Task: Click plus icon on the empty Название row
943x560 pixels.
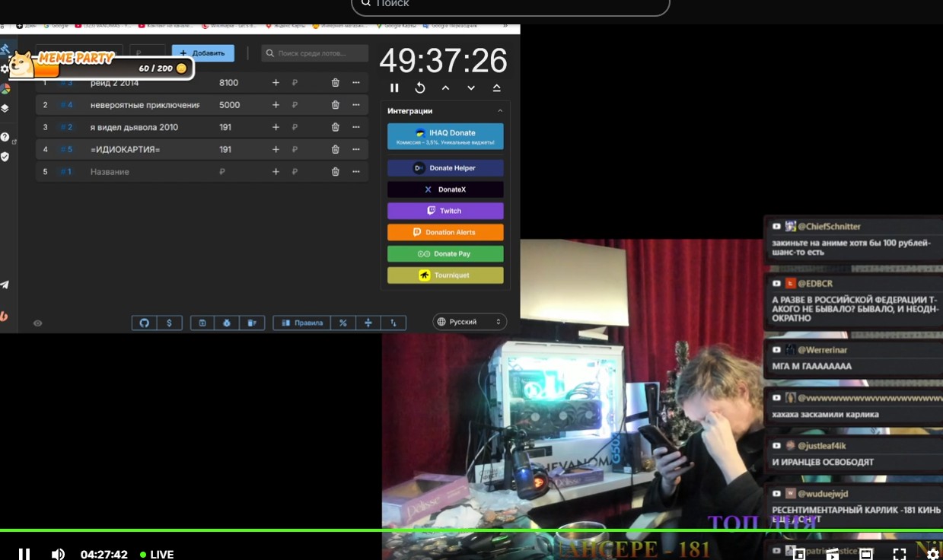Action: tap(276, 172)
